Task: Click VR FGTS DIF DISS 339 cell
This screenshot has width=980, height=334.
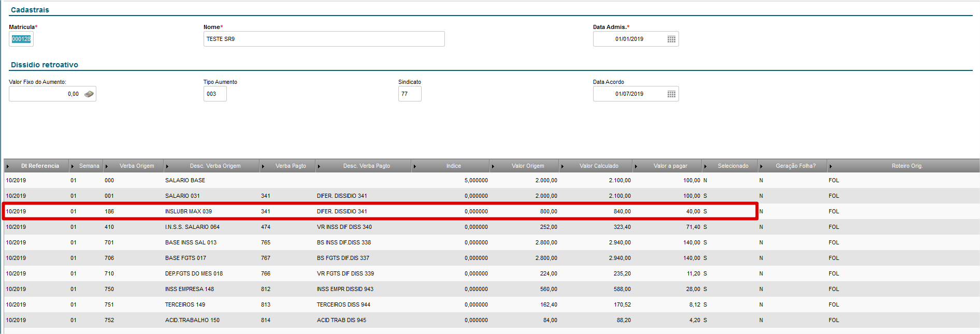Action: click(345, 273)
